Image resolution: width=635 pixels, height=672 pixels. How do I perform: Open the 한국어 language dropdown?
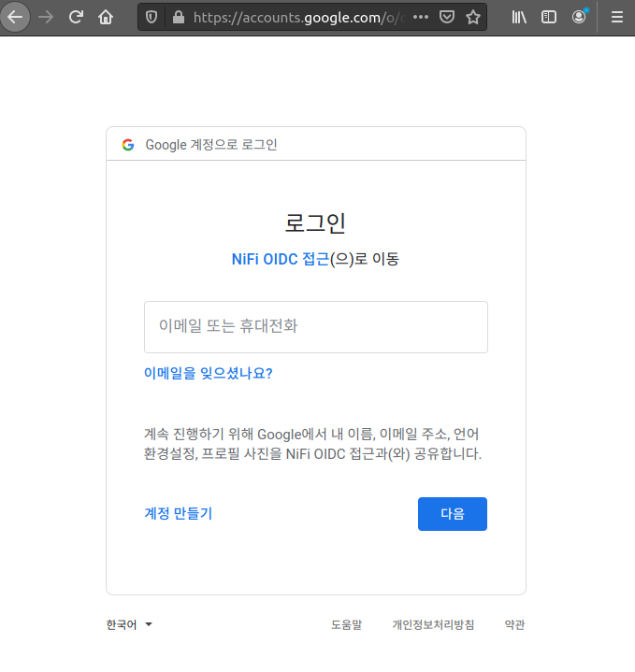pos(129,625)
